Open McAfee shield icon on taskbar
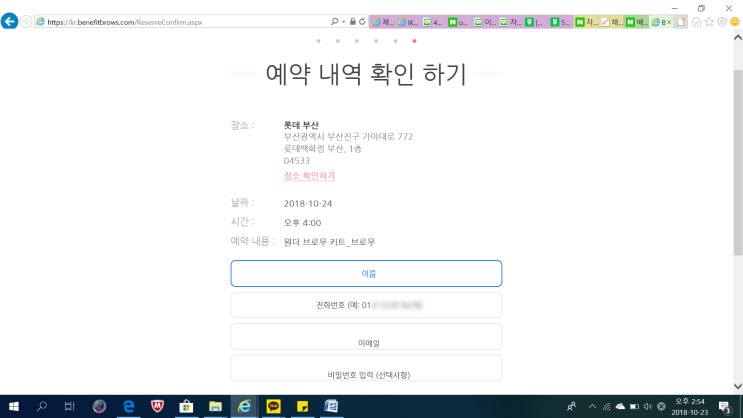743x418 pixels. (x=157, y=406)
